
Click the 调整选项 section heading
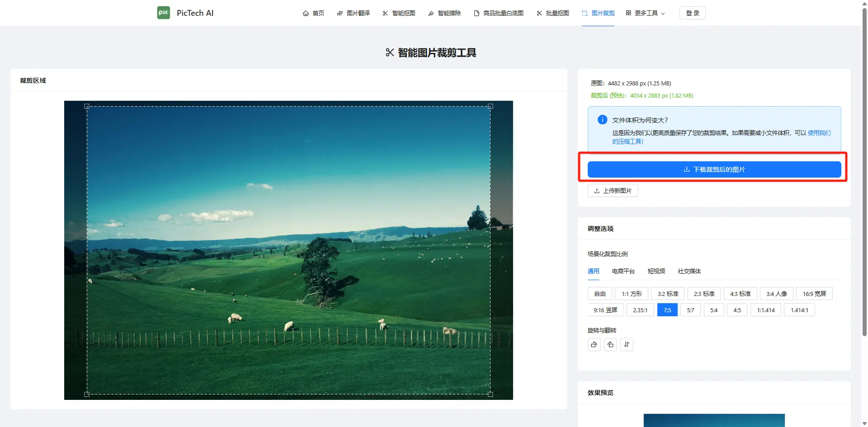pyautogui.click(x=600, y=229)
